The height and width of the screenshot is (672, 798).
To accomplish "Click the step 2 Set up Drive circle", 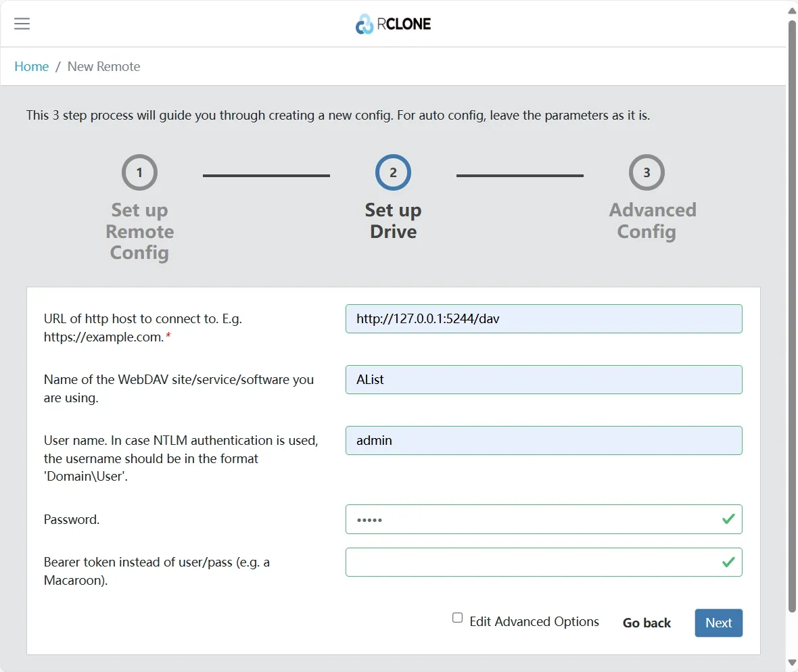I will (x=393, y=172).
